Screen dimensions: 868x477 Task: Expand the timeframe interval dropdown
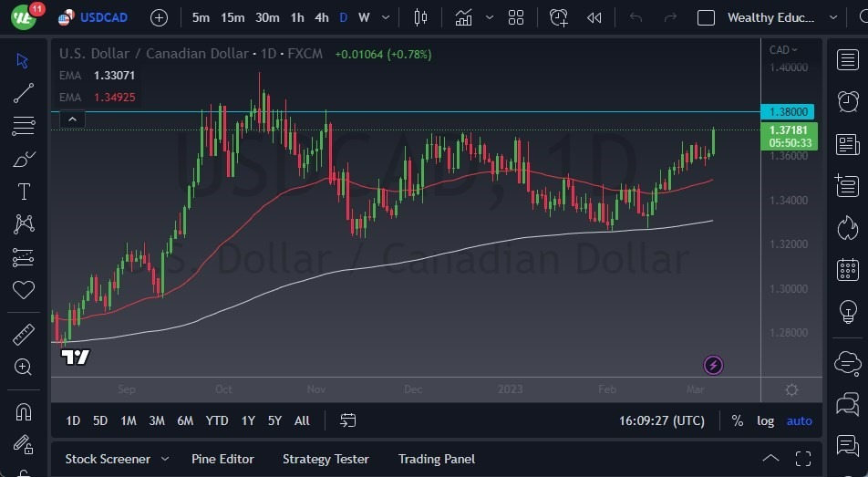(x=386, y=17)
